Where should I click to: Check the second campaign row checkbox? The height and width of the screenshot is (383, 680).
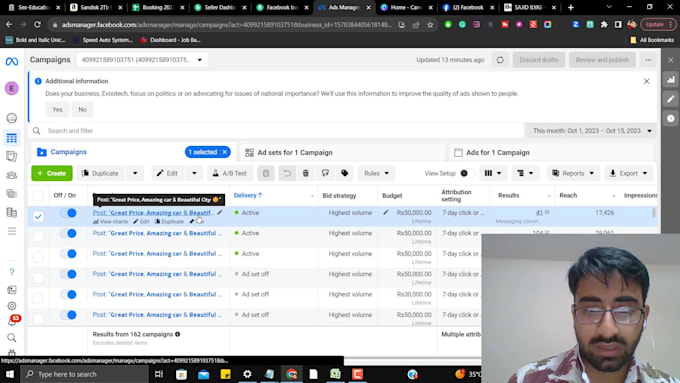(38, 236)
